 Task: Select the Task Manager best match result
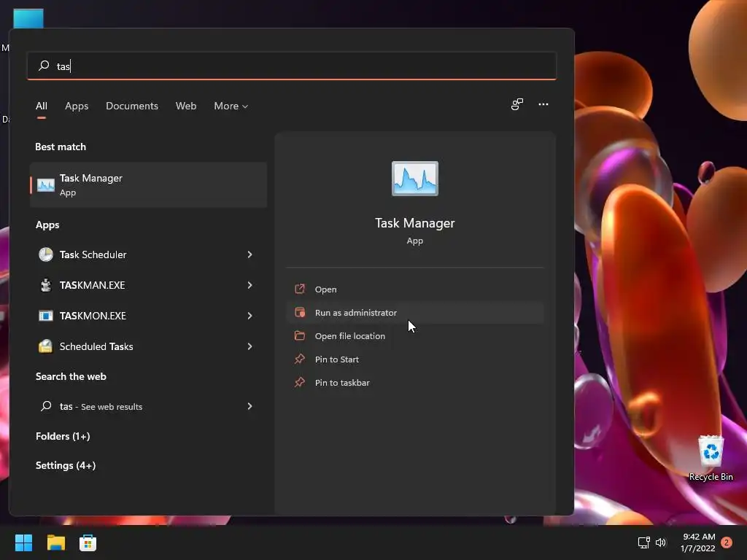pyautogui.click(x=148, y=184)
